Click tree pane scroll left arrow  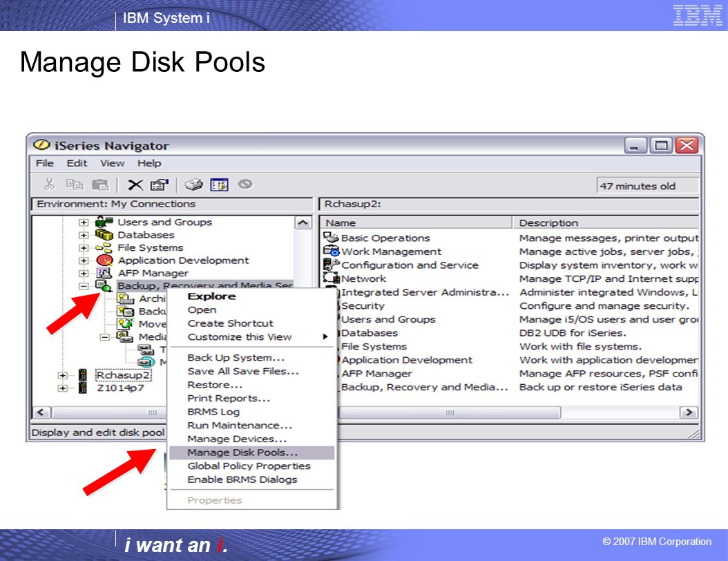click(41, 412)
